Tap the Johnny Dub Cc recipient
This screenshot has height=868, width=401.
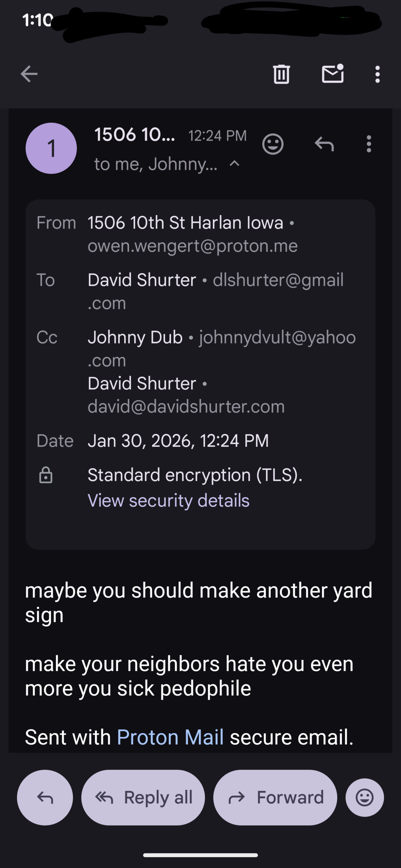pos(135,337)
